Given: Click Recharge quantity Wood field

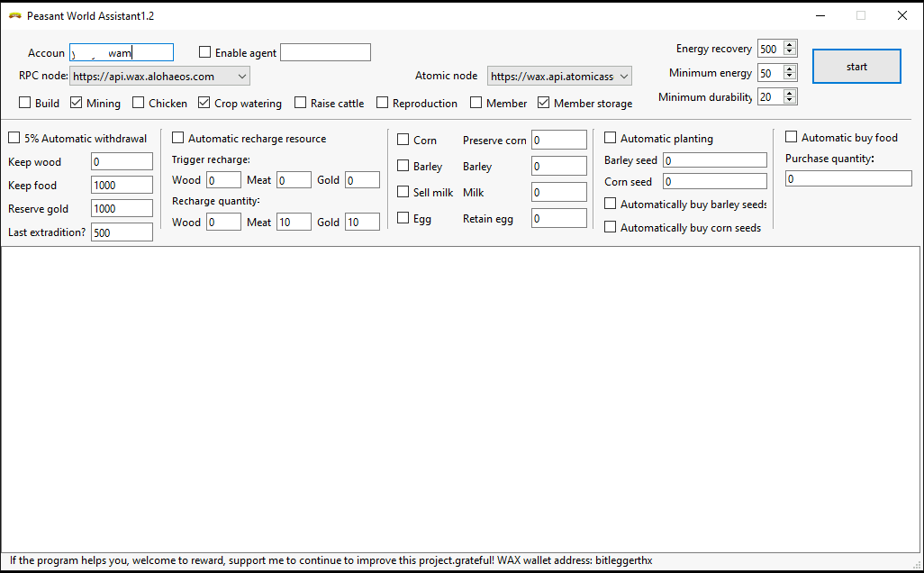Looking at the screenshot, I should coord(224,222).
